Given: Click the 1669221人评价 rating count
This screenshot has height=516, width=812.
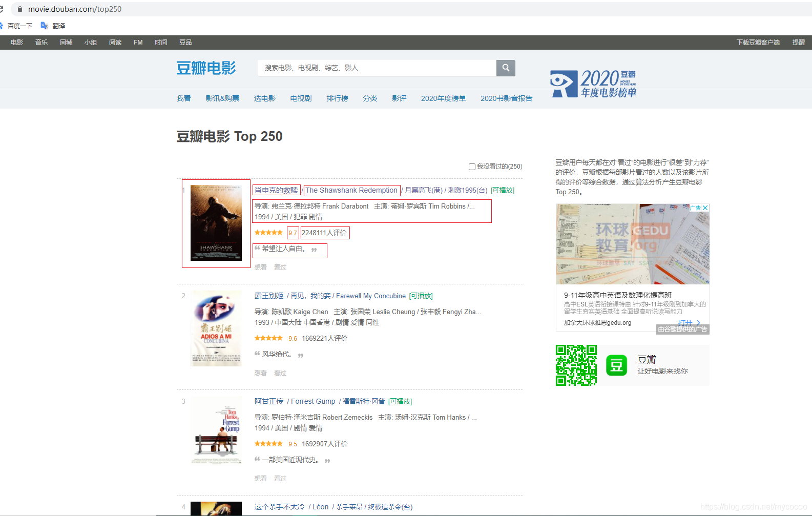Looking at the screenshot, I should 324,338.
